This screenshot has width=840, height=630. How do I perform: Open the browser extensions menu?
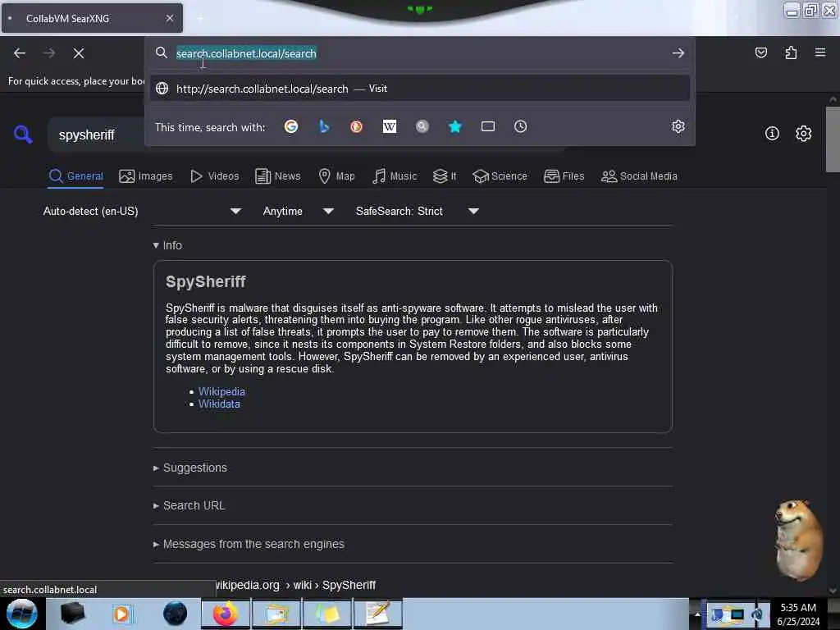coord(791,52)
